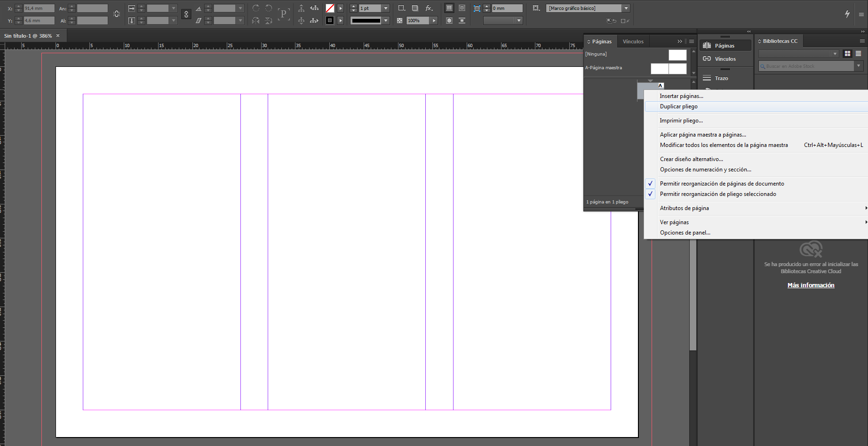Select the A-Página maestra master spread thumbnail
This screenshot has width=868, height=446.
669,69
